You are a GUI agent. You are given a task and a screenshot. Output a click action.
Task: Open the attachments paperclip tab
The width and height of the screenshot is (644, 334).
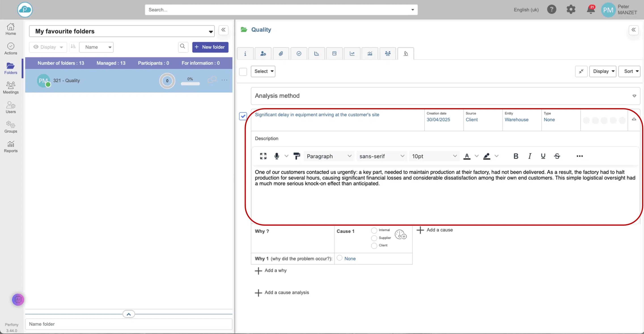click(x=281, y=54)
